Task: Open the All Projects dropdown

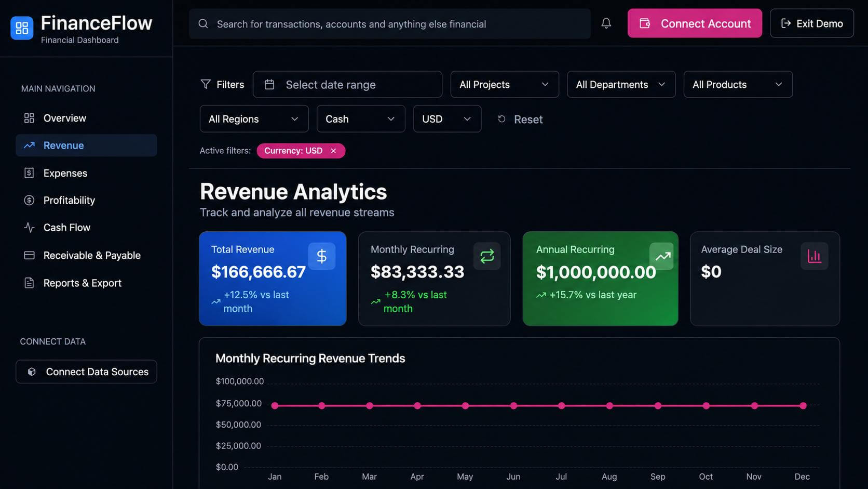Action: coord(505,84)
